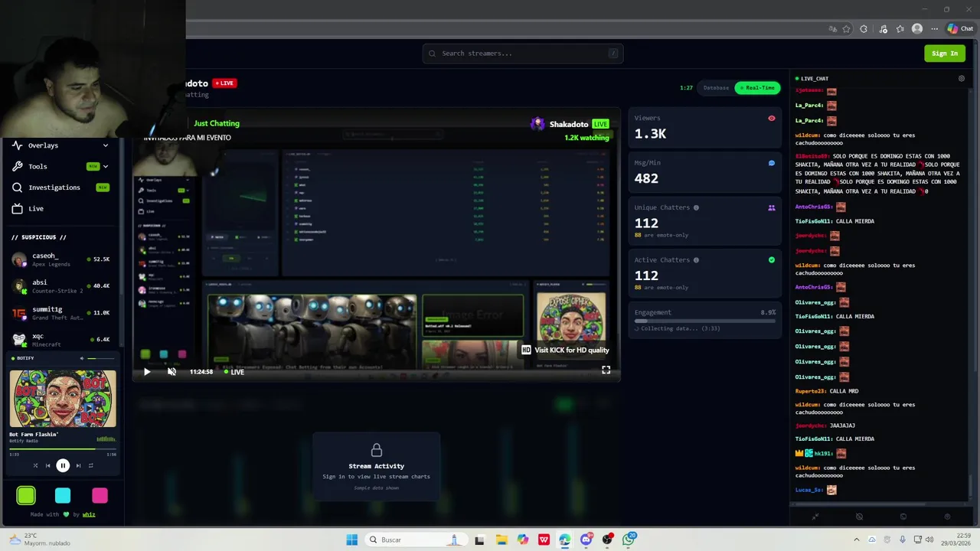Seek on Botify track progress bar
The image size is (980, 551).
(63, 449)
